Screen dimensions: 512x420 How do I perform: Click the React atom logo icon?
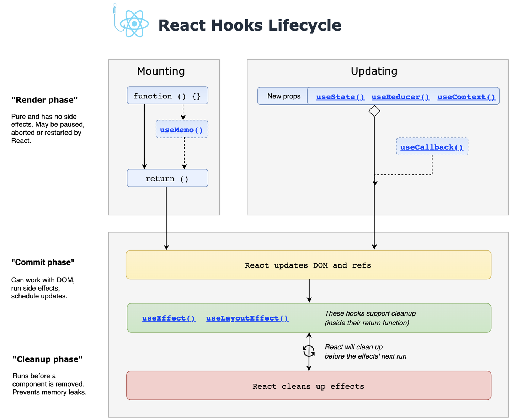134,24
